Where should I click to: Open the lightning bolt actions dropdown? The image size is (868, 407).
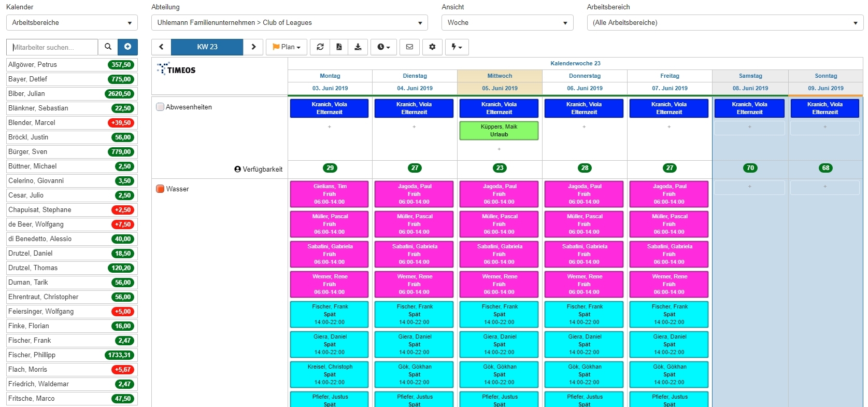point(457,47)
